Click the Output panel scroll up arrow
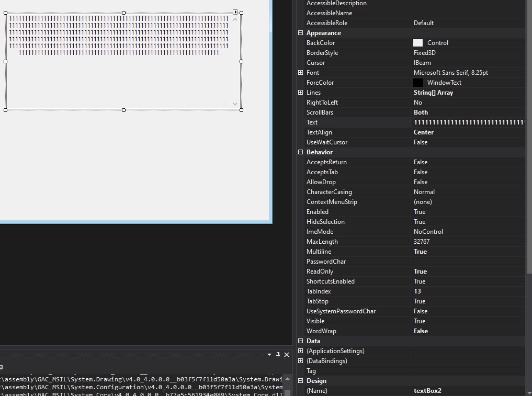The image size is (532, 396). click(x=287, y=379)
